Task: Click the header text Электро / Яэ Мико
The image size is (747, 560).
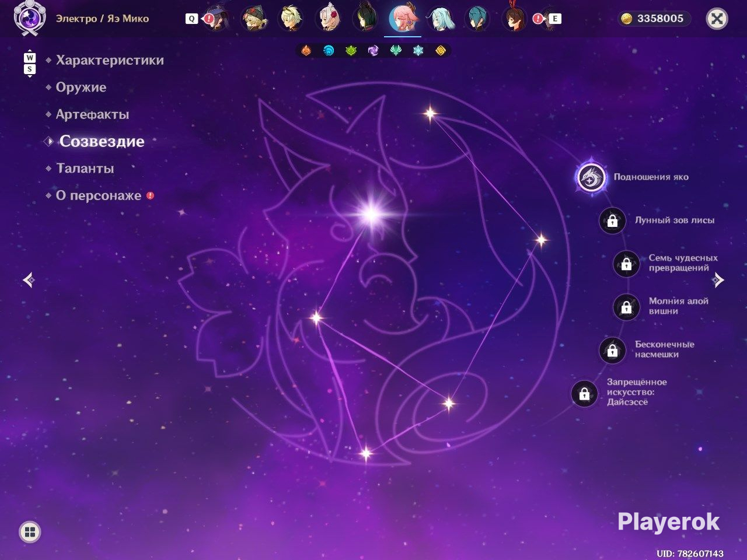Action: coord(102,19)
